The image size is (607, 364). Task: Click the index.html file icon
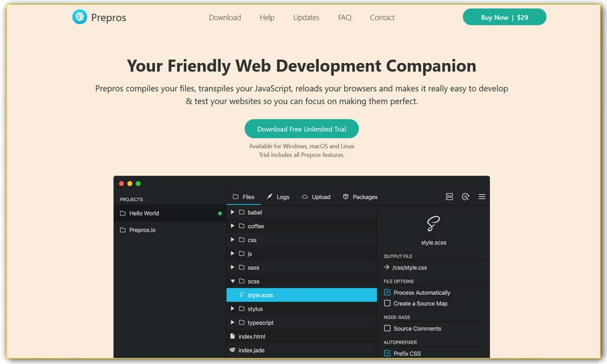[x=232, y=336]
